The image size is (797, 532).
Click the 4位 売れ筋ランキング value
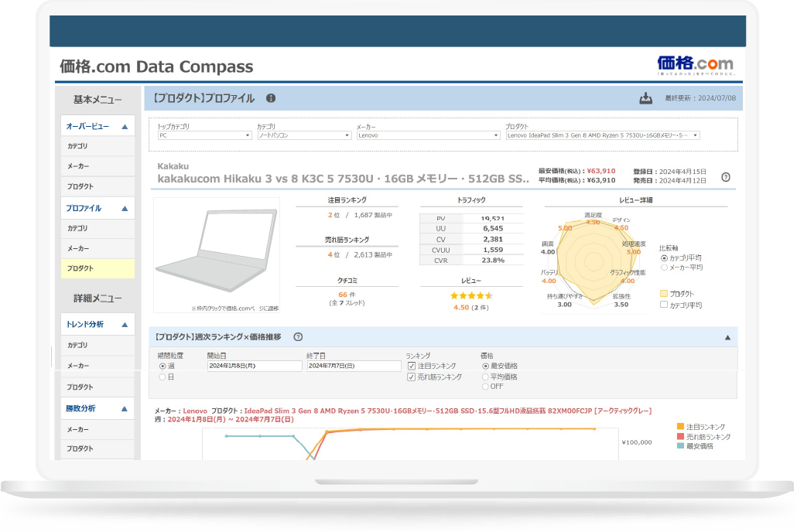(x=334, y=255)
